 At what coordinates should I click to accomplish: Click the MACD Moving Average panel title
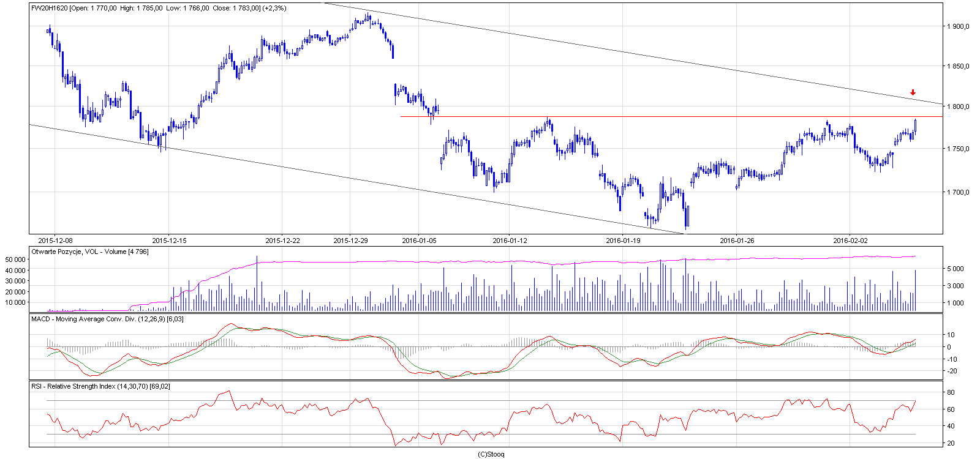click(107, 319)
